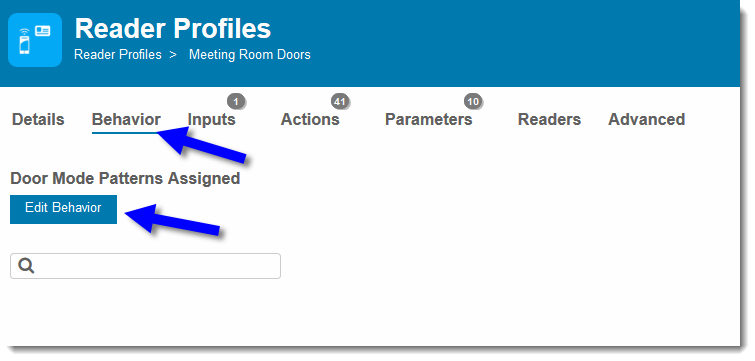
Task: Select the Behavior tab
Action: [x=126, y=119]
